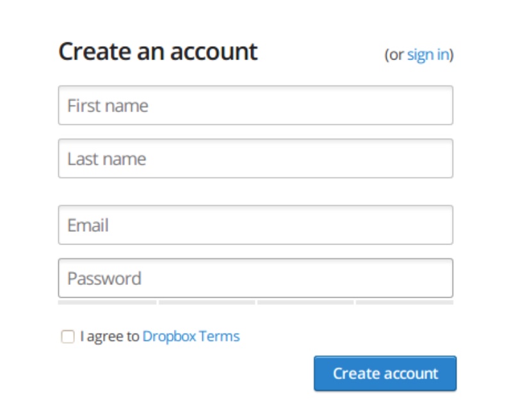This screenshot has height=420, width=516.
Task: Click the "Email" placeholder text
Action: [88, 225]
